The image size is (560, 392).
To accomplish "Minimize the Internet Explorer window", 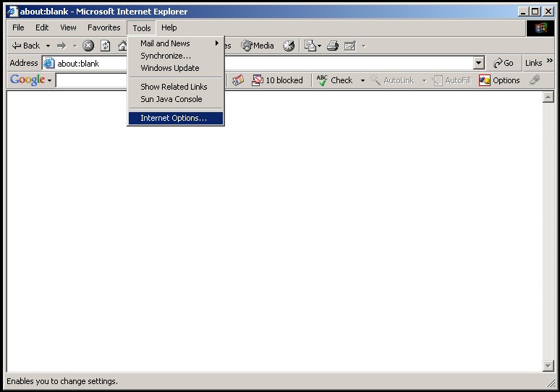I will click(523, 12).
